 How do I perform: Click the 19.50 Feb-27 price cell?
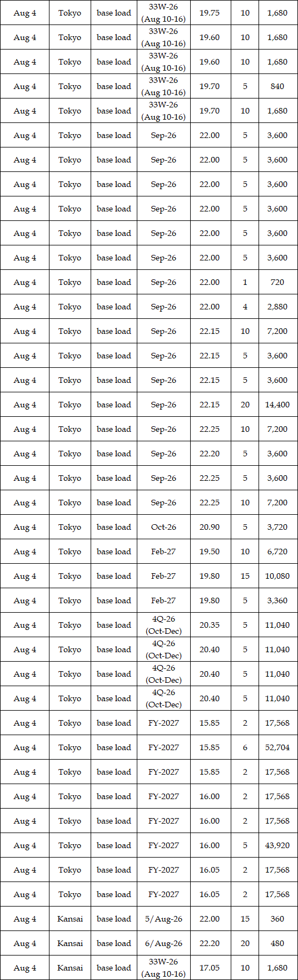click(x=210, y=551)
